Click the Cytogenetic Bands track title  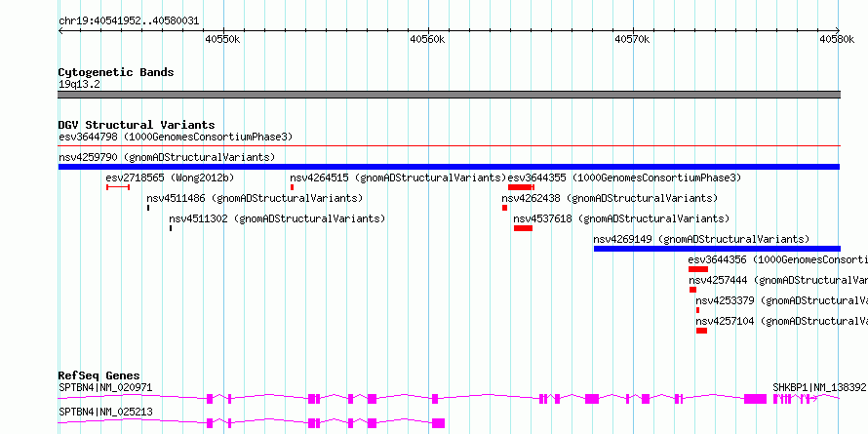point(116,72)
